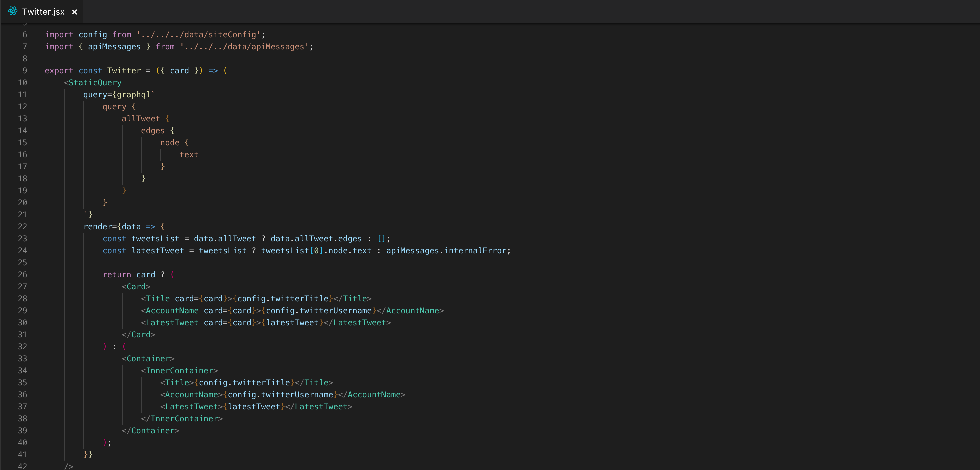
Task: Click line number 26 in gutter
Action: coord(22,275)
